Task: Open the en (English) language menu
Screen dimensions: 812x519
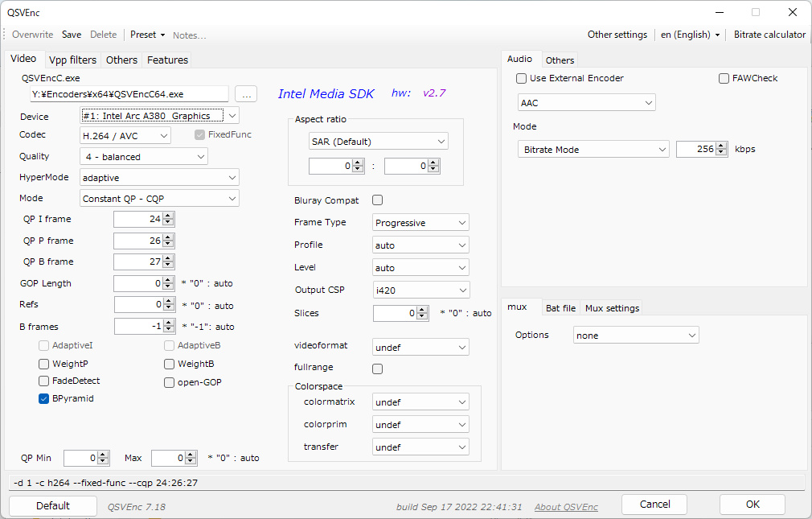Action: [x=691, y=35]
